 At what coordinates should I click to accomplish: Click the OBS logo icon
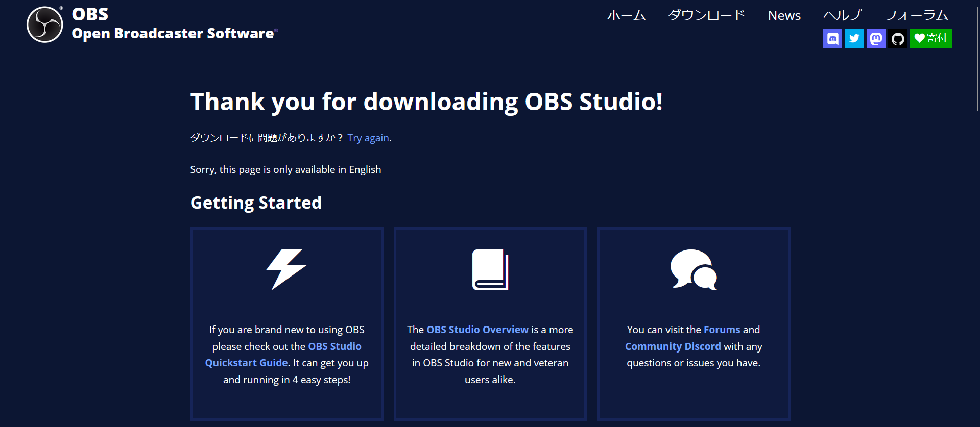[45, 24]
